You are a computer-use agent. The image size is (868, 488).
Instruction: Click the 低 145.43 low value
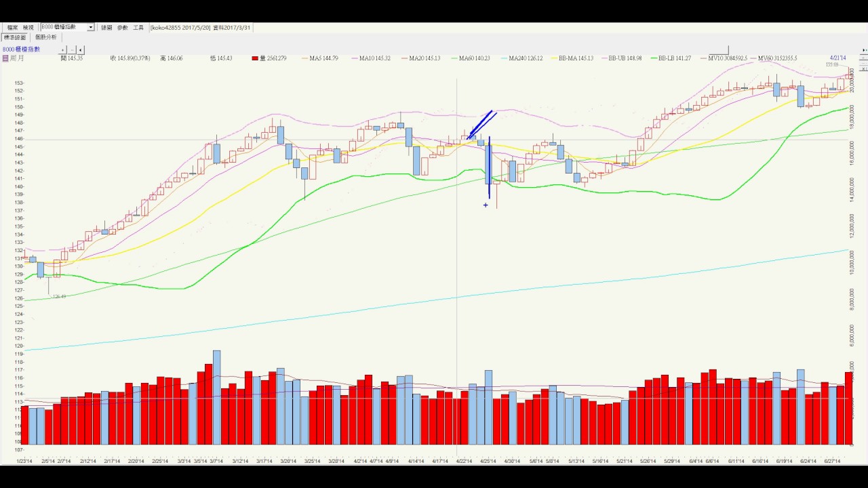pyautogui.click(x=221, y=58)
